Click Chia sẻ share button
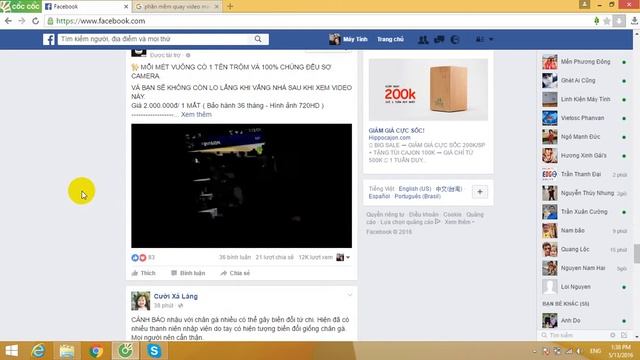 235,273
